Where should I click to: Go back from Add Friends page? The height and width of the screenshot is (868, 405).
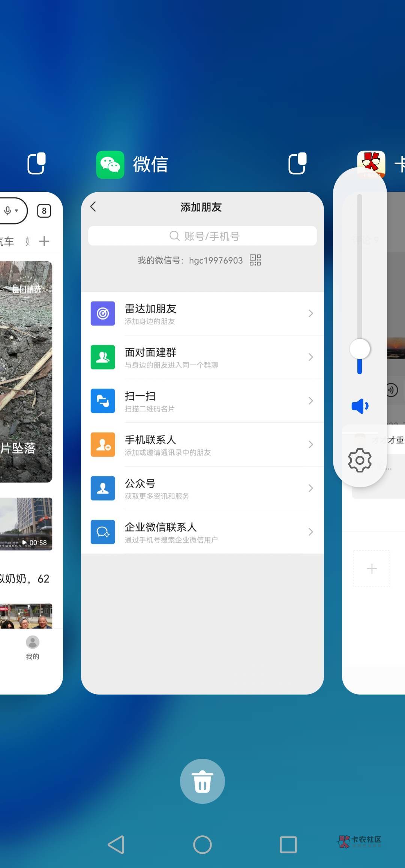[93, 206]
